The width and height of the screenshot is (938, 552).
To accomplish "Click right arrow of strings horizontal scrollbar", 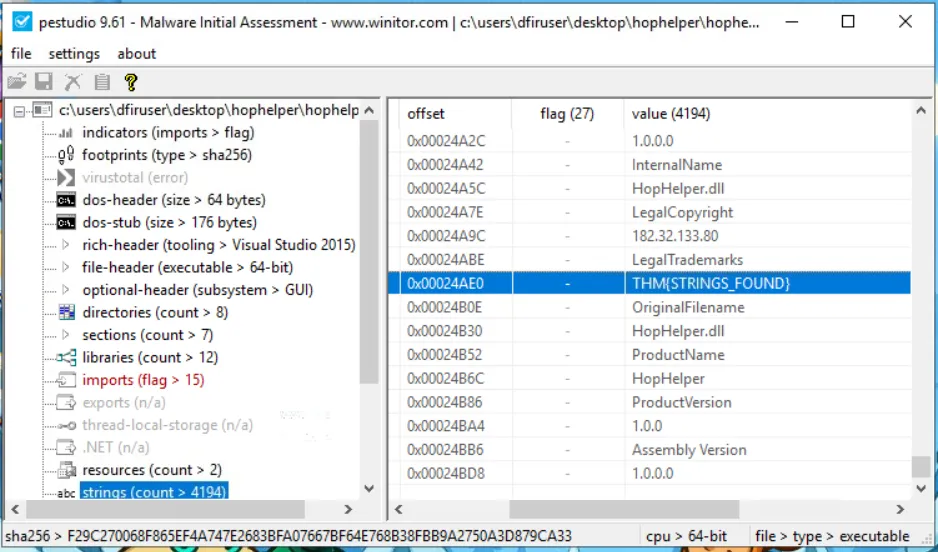I will coord(900,510).
